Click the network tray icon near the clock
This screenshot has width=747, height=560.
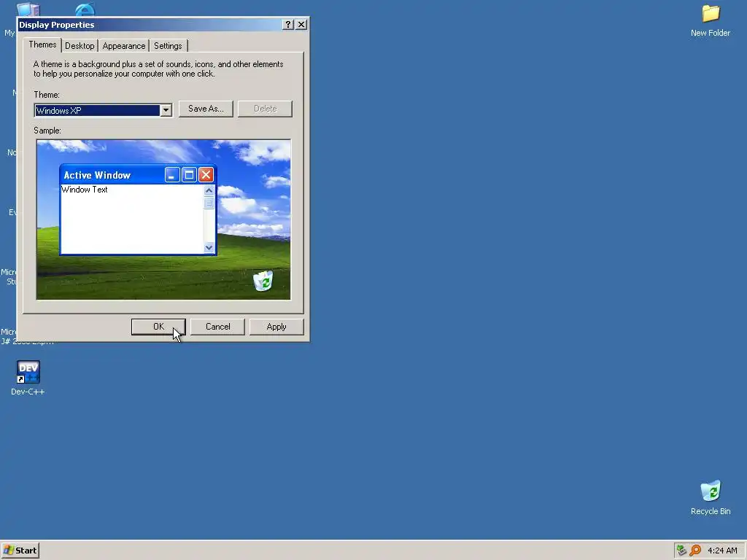click(x=682, y=551)
